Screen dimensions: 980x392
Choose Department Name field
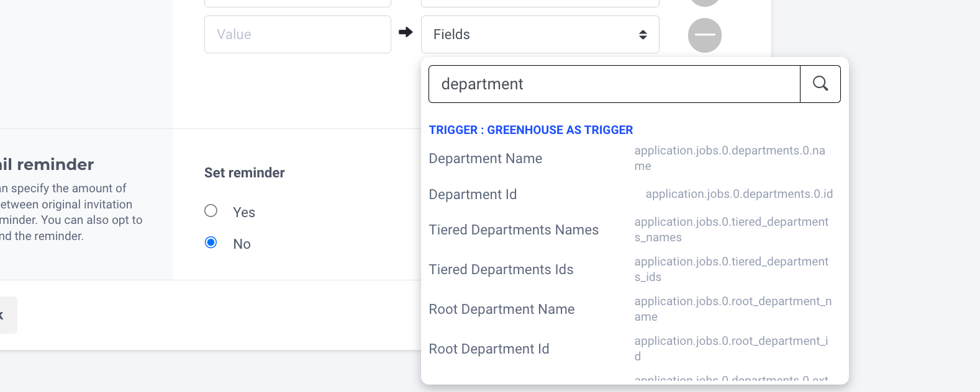click(486, 159)
